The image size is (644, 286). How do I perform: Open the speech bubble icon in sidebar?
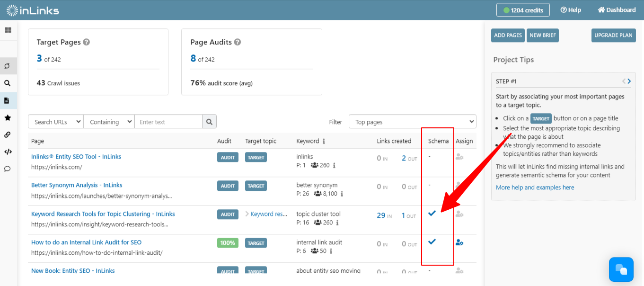pos(8,169)
